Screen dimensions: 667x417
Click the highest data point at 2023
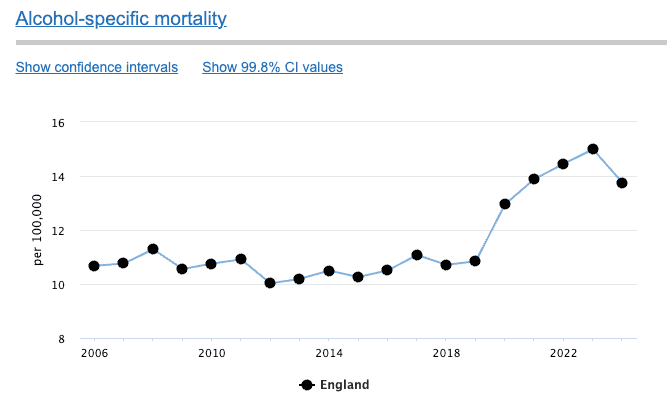pyautogui.click(x=593, y=149)
